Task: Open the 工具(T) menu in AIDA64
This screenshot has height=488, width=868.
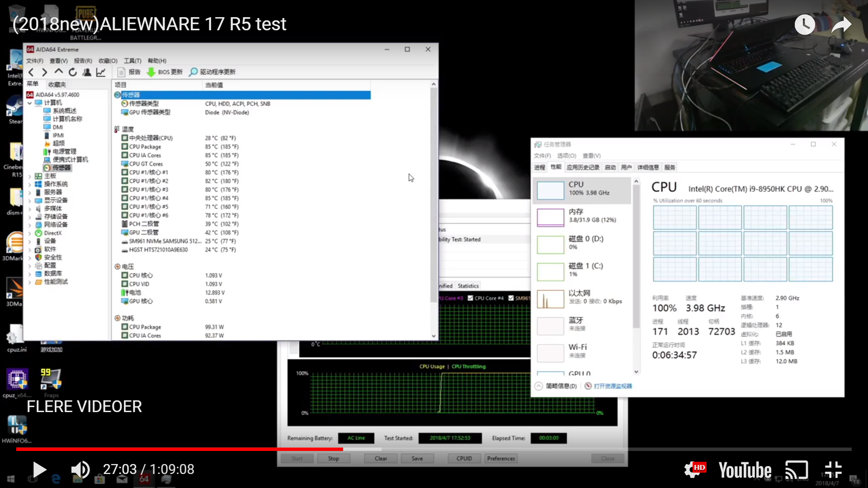Action: point(132,61)
